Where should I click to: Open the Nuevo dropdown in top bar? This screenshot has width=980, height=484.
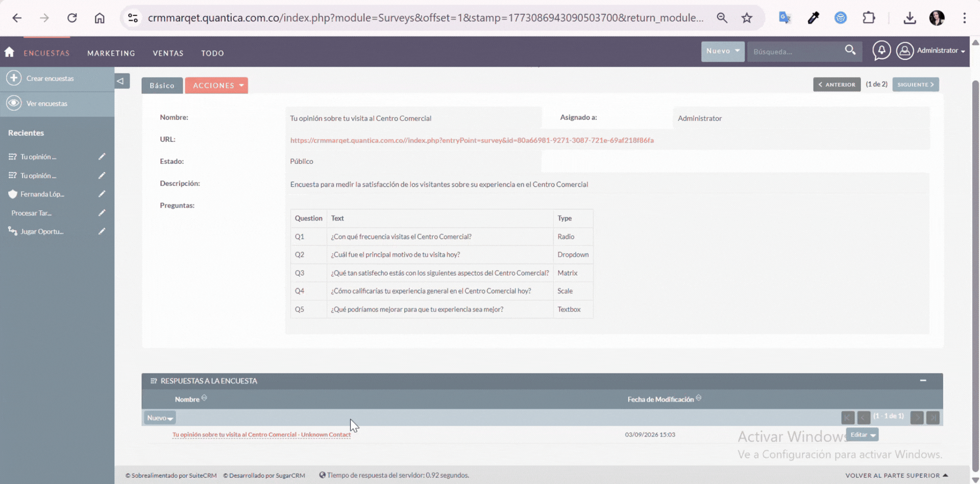click(722, 51)
